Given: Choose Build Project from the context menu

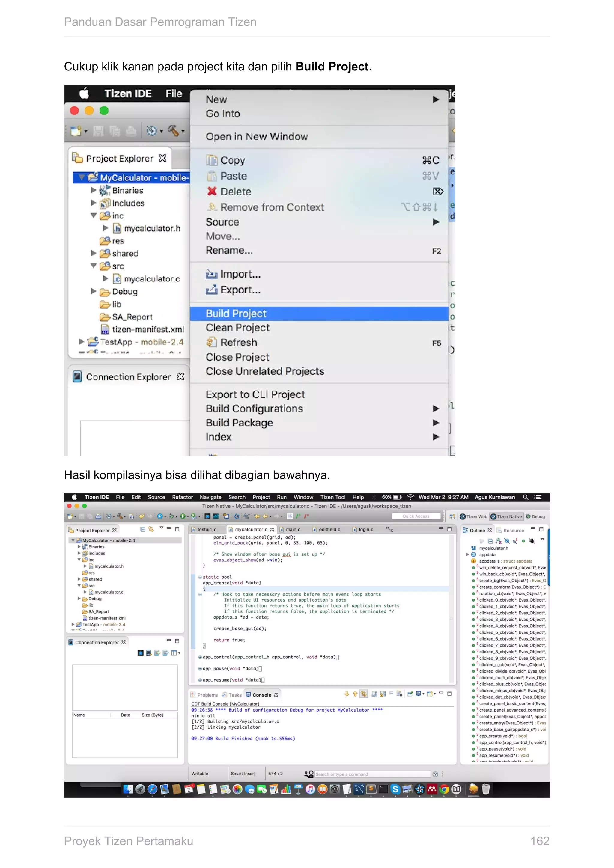Looking at the screenshot, I should click(x=236, y=314).
